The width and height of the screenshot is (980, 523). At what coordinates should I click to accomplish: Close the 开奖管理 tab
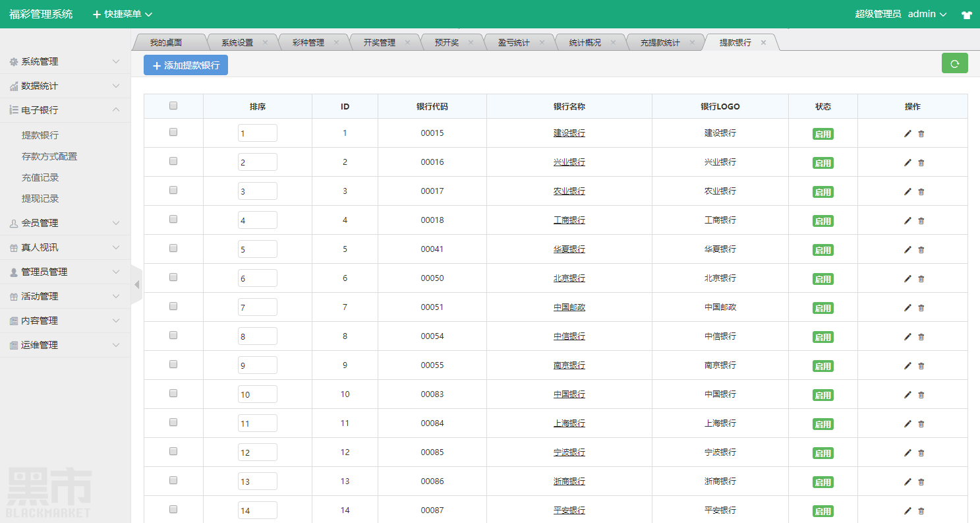[x=407, y=42]
